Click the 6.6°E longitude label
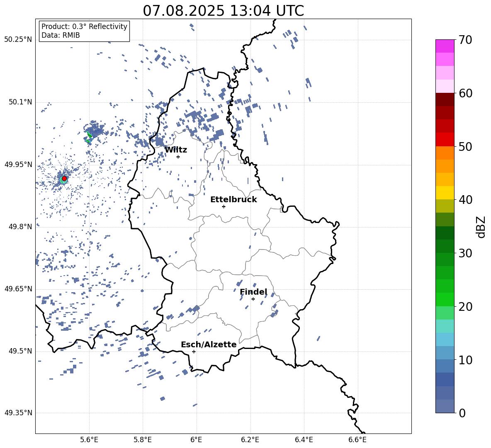 tap(357, 440)
